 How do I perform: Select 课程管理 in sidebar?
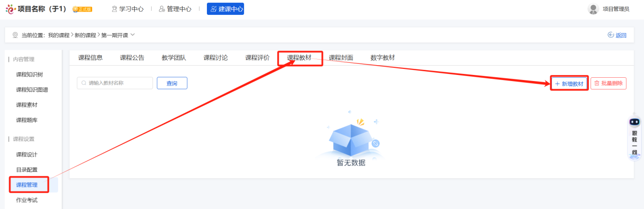point(27,185)
